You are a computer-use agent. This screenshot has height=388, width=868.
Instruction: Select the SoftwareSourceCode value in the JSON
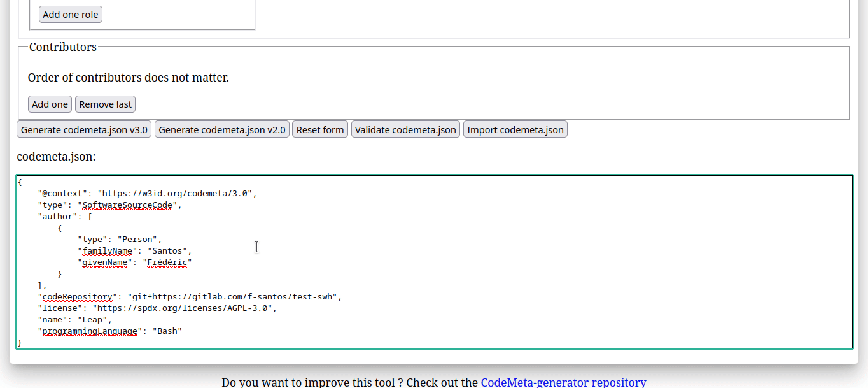pos(127,205)
